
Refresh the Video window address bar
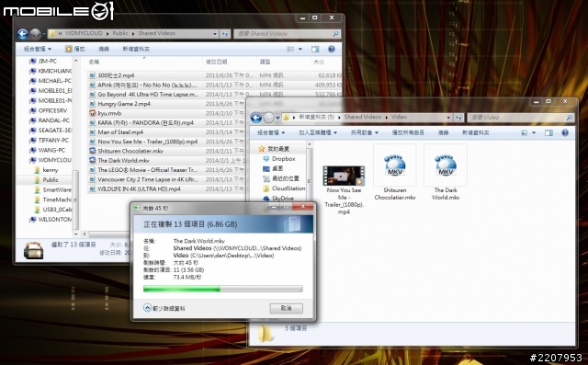[x=458, y=118]
